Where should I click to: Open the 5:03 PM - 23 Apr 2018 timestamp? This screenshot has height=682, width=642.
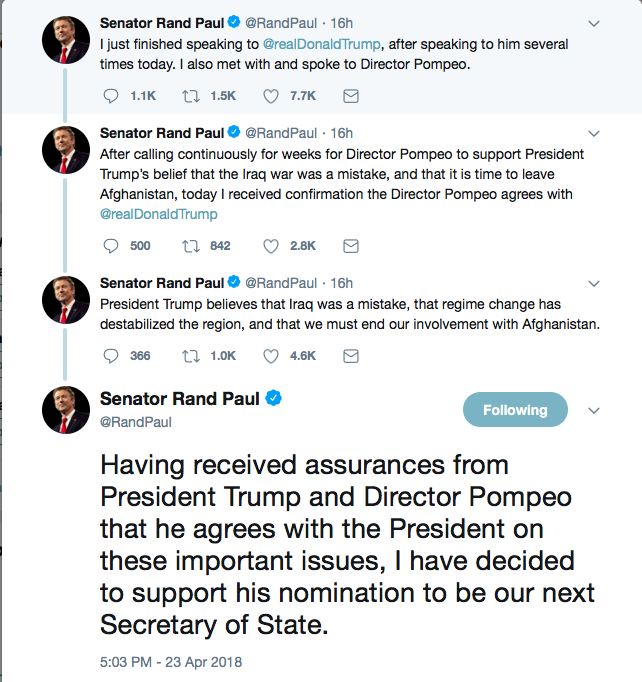(x=171, y=662)
